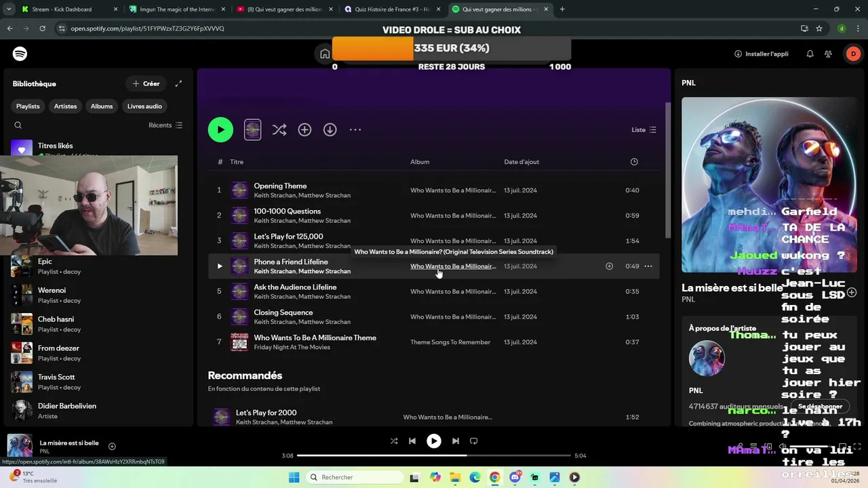Play the playlist with green button
Screen dimensions: 868x488
[220, 129]
